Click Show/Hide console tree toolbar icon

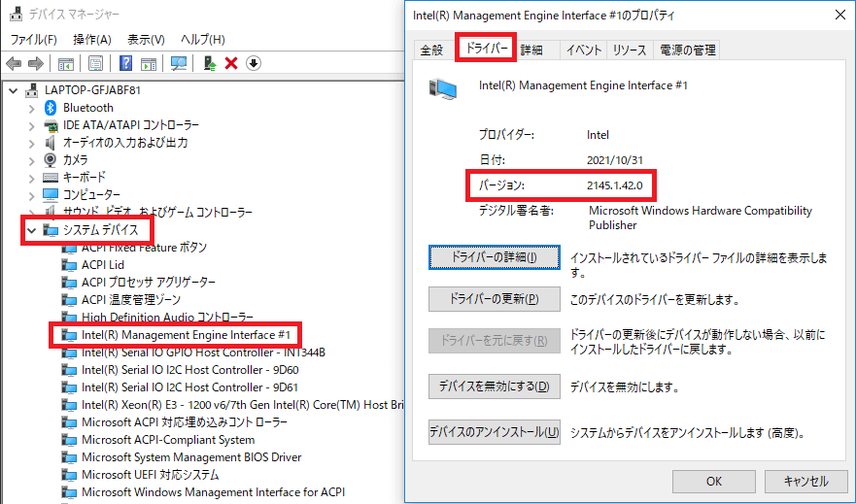[66, 64]
